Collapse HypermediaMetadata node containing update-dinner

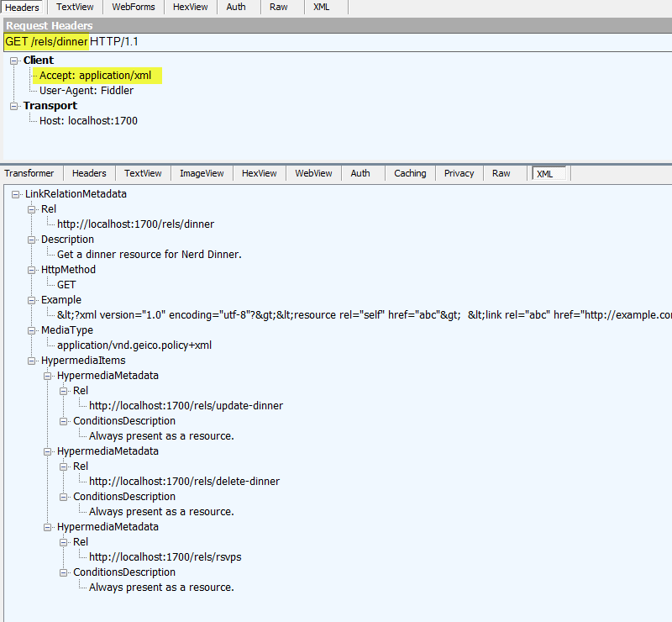[48, 377]
